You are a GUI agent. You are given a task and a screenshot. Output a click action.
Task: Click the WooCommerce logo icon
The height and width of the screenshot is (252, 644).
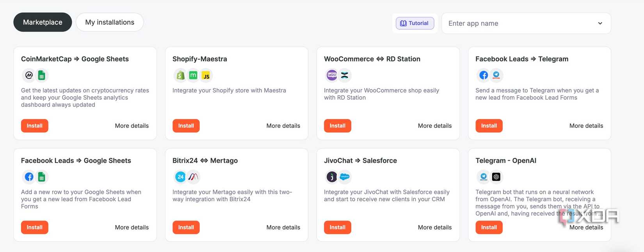point(332,75)
